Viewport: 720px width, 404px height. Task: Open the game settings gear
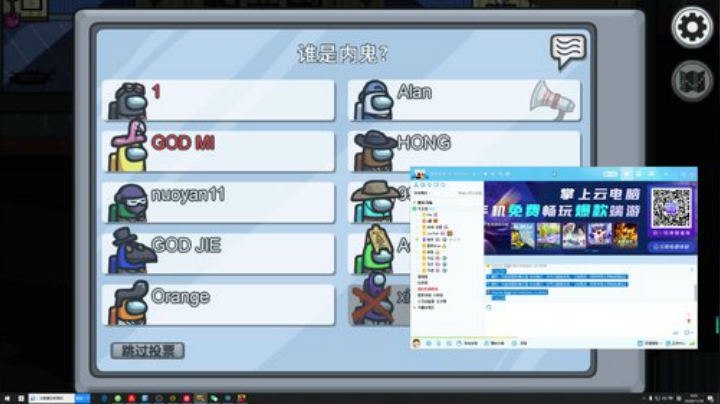[x=692, y=28]
